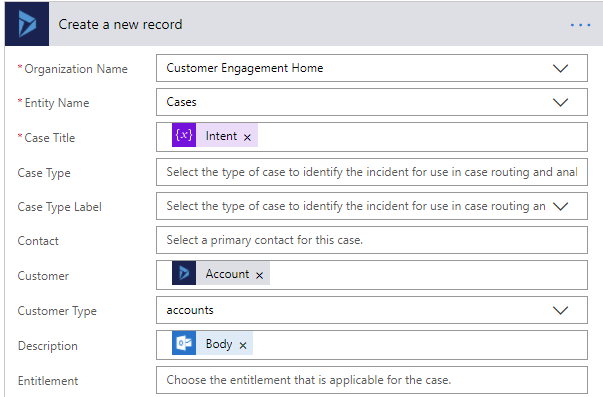This screenshot has width=603, height=397.
Task: Click the 'Create a new record' header title
Action: pyautogui.click(x=120, y=25)
